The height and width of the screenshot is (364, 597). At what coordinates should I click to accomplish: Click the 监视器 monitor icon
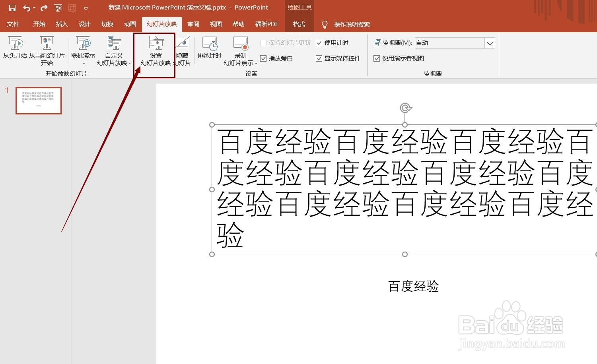point(377,43)
